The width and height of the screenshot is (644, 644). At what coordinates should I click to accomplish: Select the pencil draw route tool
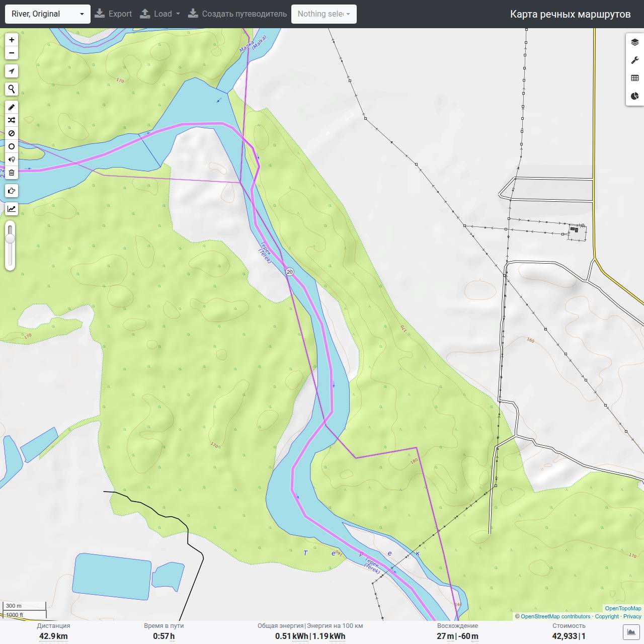pos(12,107)
